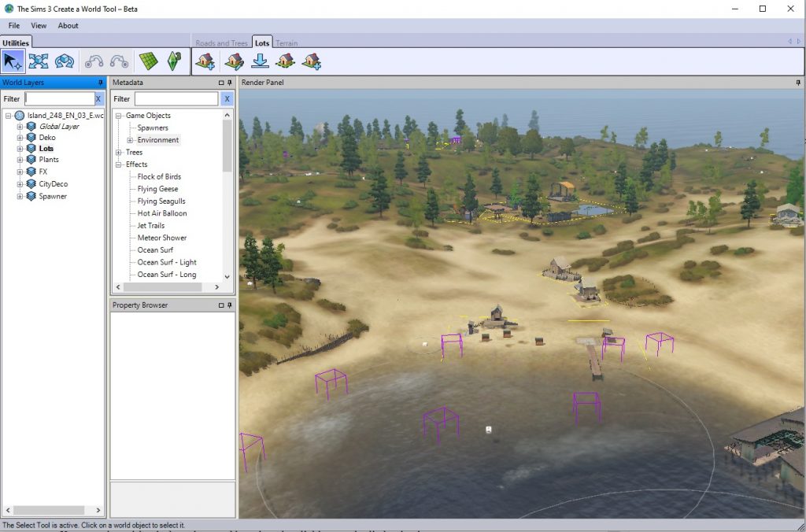Open the File menu
Viewport: 806px width, 532px height.
pyautogui.click(x=14, y=25)
